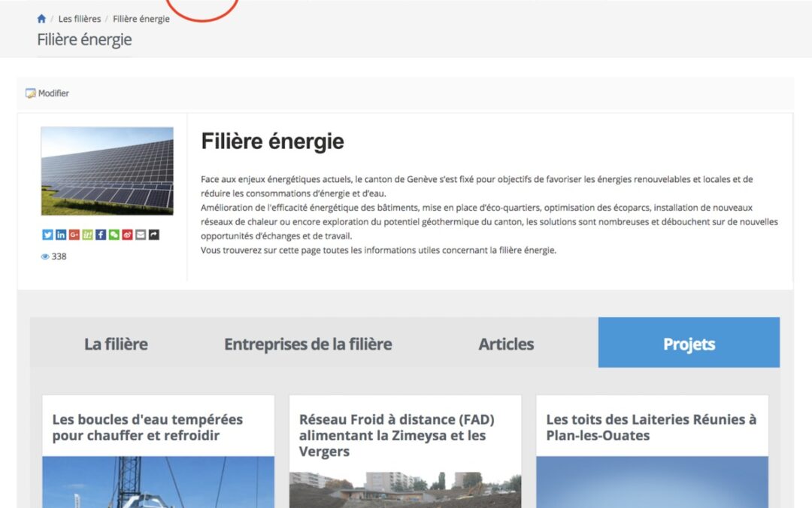This screenshot has height=508, width=812.
Task: Share the page on Weibo
Action: pos(127,235)
